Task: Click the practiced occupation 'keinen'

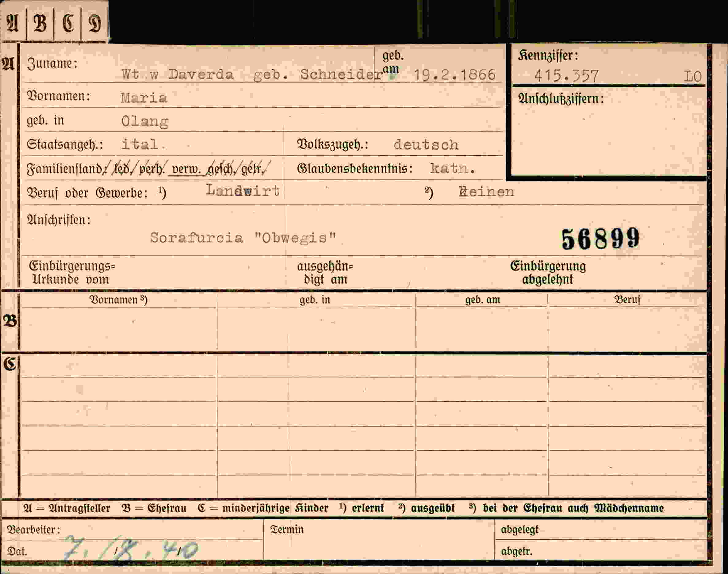Action: pos(486,192)
